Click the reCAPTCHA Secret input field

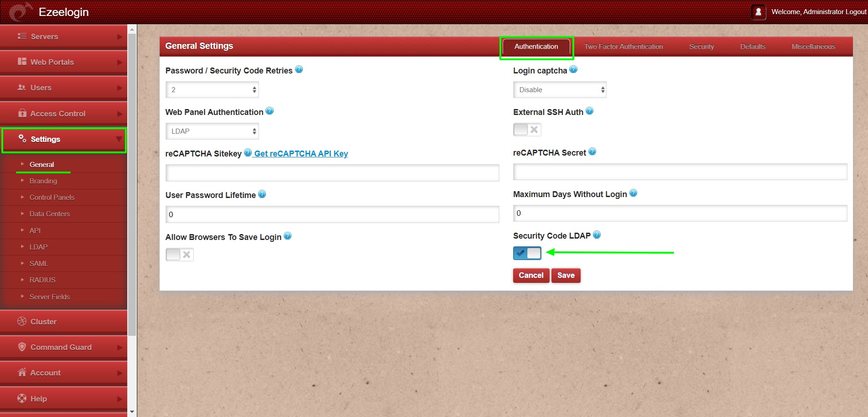[680, 172]
